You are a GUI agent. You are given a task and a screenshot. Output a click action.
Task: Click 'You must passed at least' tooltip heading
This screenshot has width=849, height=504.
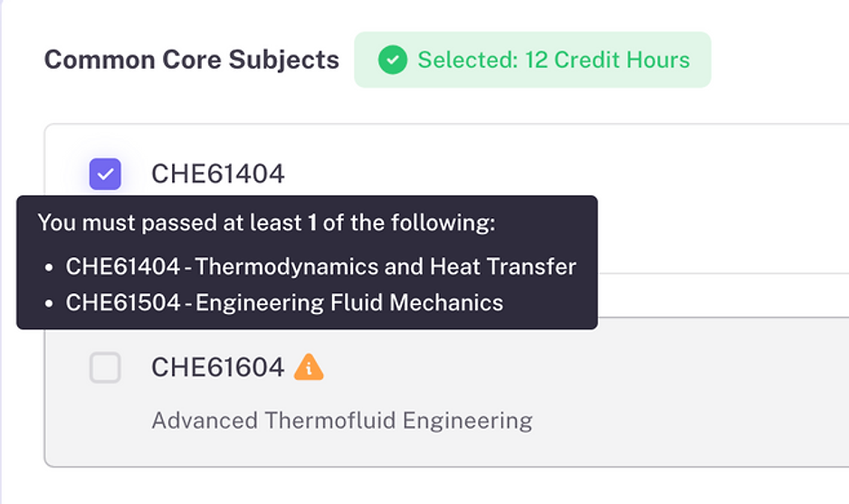click(169, 223)
